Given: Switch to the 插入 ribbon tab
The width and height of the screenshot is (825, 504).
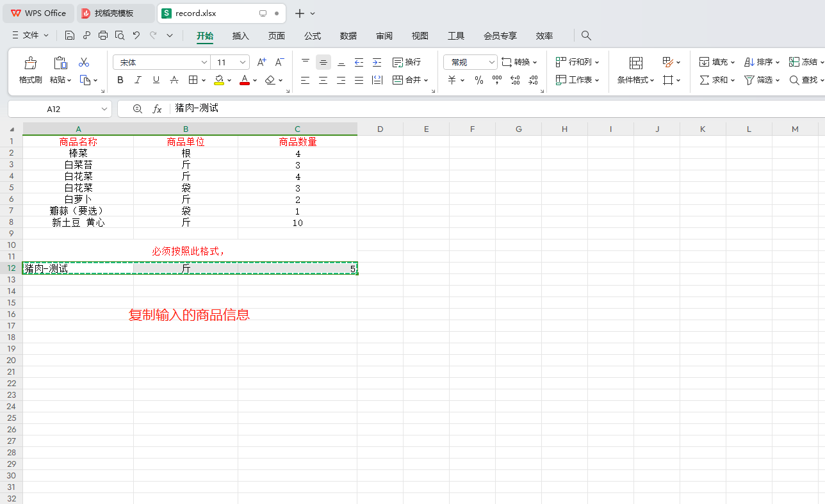Looking at the screenshot, I should point(240,36).
